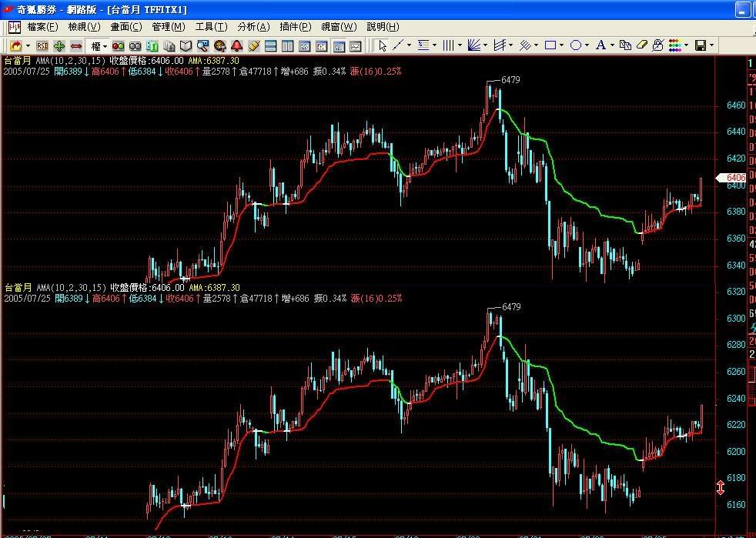Viewport: 756px width, 538px height.
Task: Open the 分析(A) menu
Action: point(253,27)
